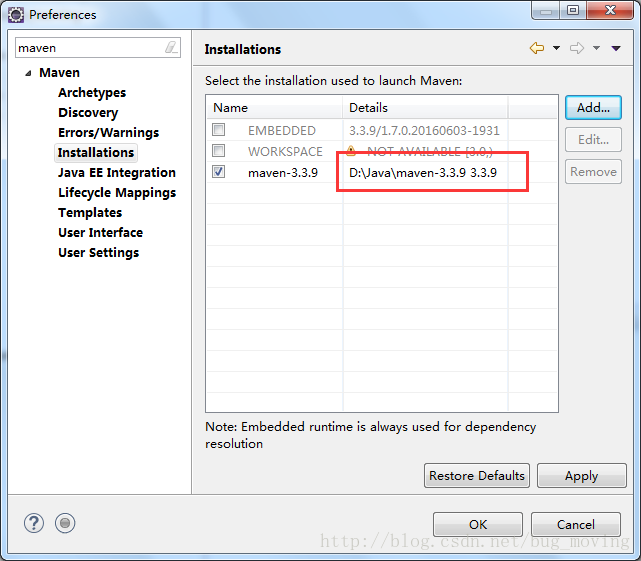
Task: Clear the maven filter text with eraser icon
Action: pos(171,47)
